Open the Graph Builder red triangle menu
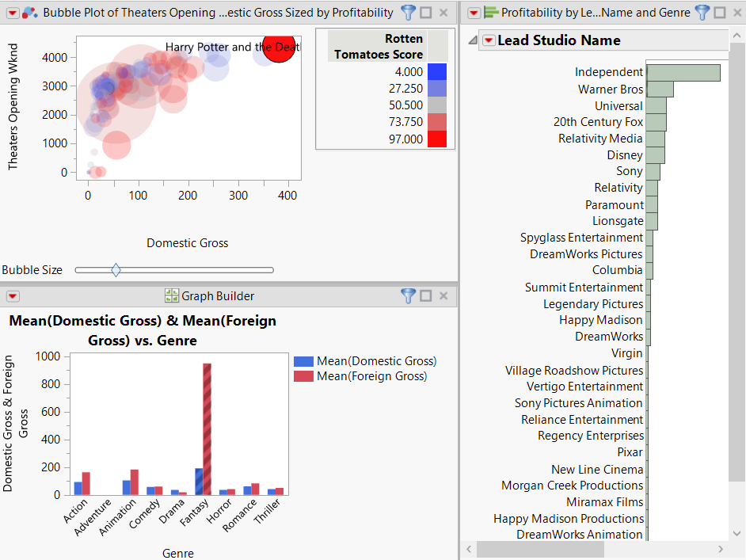Image resolution: width=746 pixels, height=560 pixels. click(x=11, y=296)
